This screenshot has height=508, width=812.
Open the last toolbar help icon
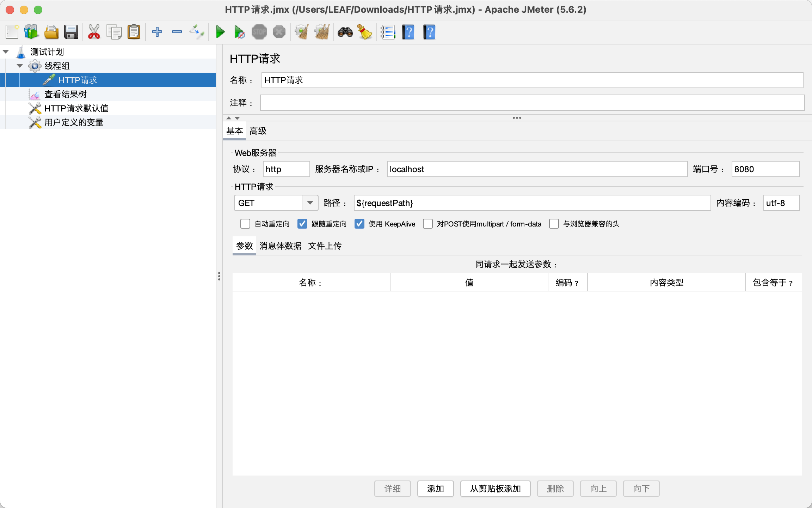pos(429,32)
